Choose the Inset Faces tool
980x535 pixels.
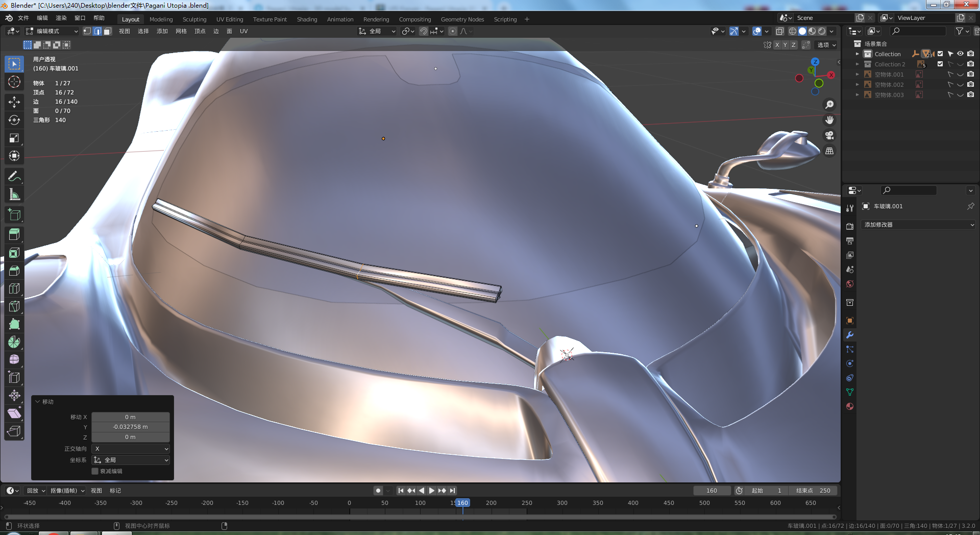[14, 253]
